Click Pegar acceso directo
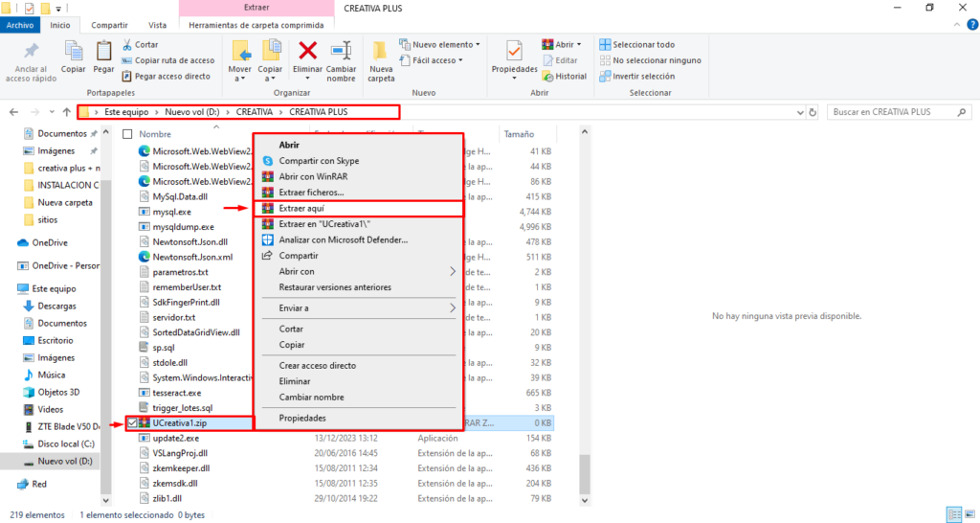Image resolution: width=980 pixels, height=523 pixels. click(167, 76)
